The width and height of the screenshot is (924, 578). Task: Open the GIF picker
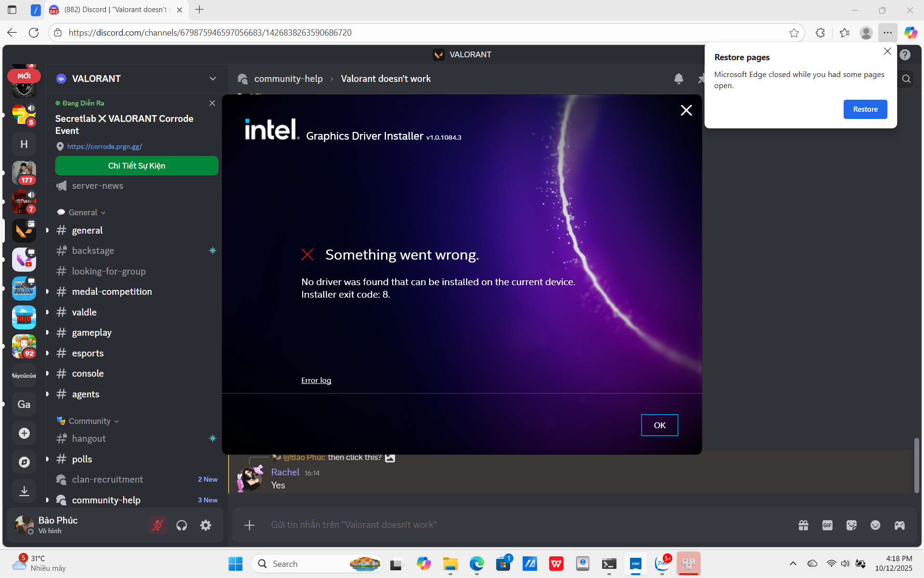(827, 525)
